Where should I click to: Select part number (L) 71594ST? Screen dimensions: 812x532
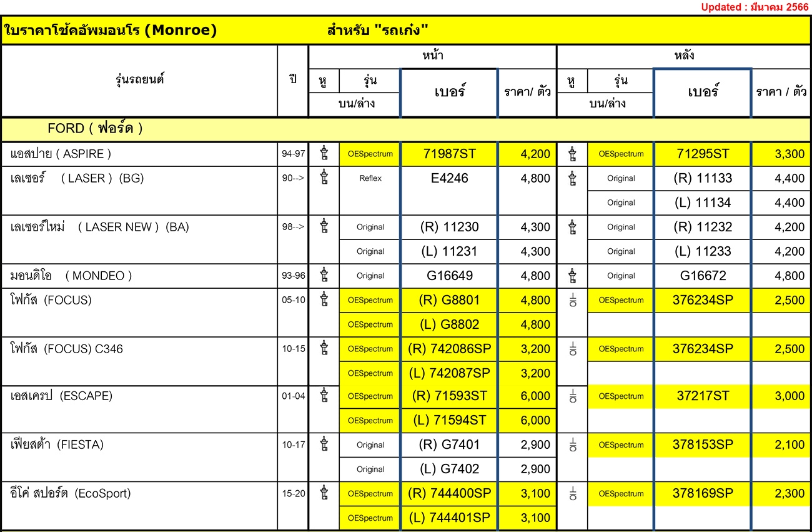pos(449,420)
